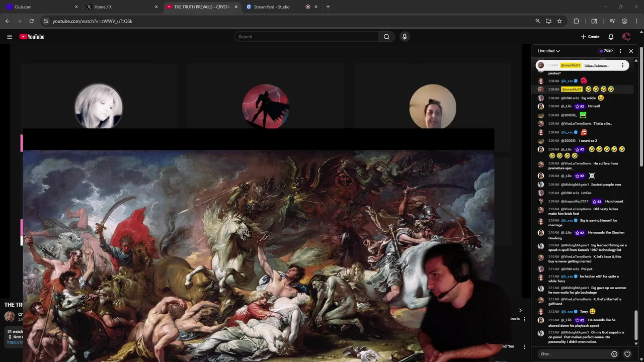Click 'Old nasty ladies' chat message
Image resolution: width=644 pixels, height=362 pixels.
tap(583, 211)
